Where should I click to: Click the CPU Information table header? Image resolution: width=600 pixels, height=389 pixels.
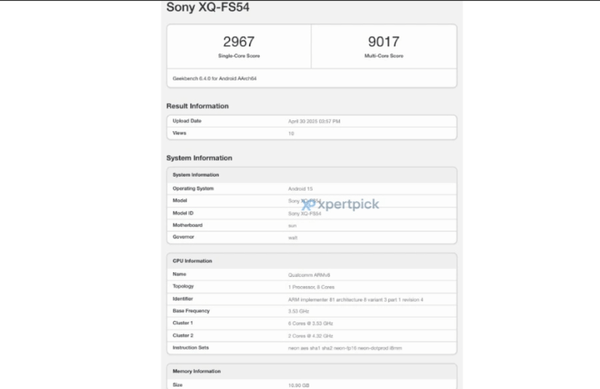(x=311, y=261)
